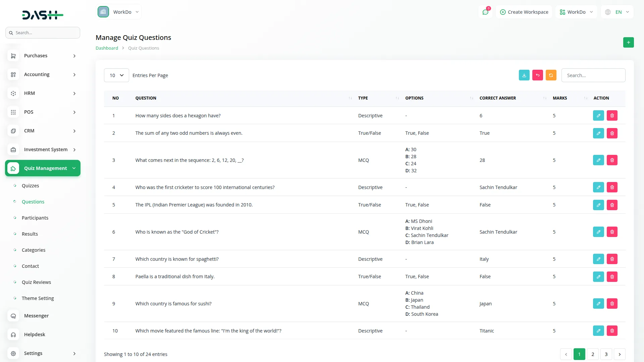This screenshot has height=362, width=644.
Task: Click the table search input field
Action: pos(593,75)
